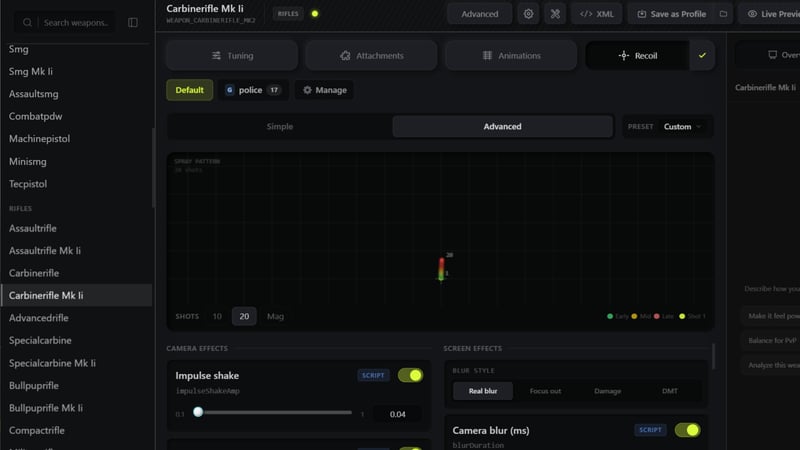Select Specialcarbine weapon
Image resolution: width=800 pixels, height=450 pixels.
40,340
